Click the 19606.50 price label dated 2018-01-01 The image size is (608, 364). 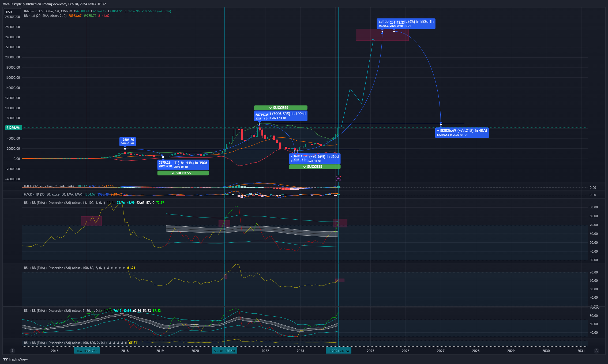[x=127, y=141]
